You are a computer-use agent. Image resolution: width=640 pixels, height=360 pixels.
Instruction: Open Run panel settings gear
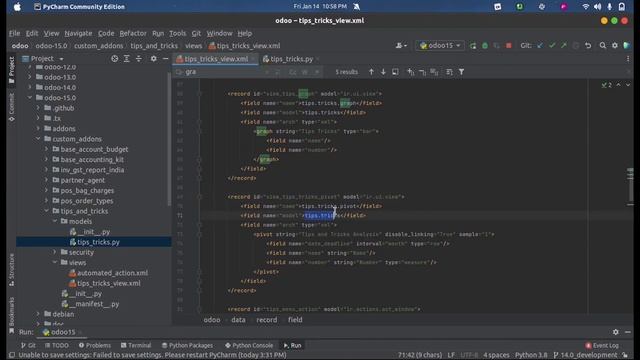click(616, 332)
